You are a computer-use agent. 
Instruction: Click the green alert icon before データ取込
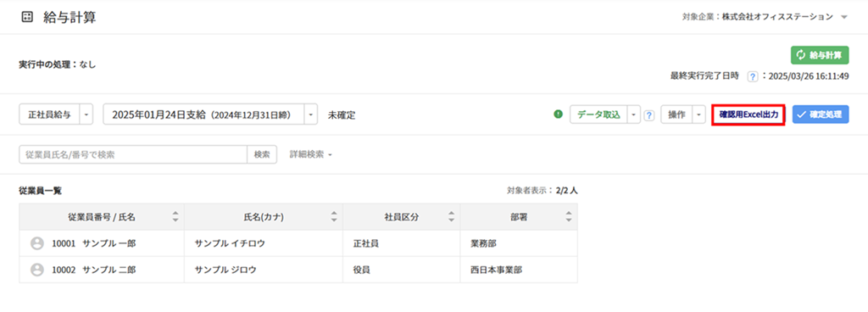click(558, 114)
